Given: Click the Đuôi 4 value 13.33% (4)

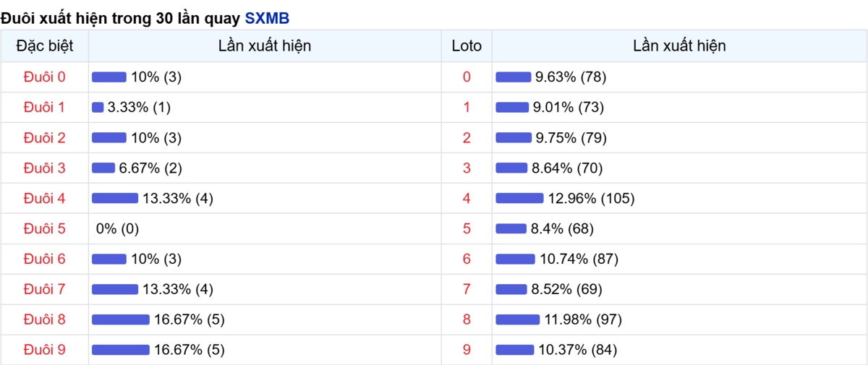Looking at the screenshot, I should 178,198.
